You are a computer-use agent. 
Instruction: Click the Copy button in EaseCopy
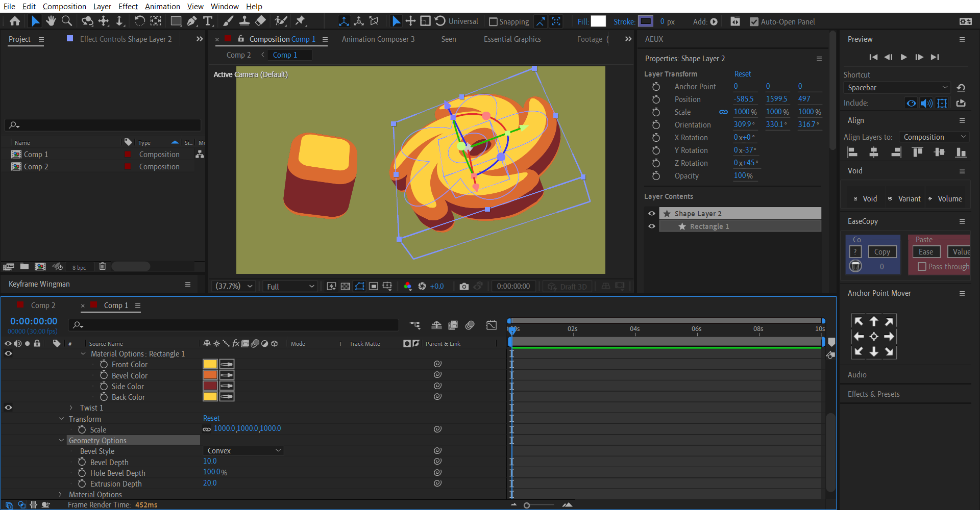tap(882, 251)
